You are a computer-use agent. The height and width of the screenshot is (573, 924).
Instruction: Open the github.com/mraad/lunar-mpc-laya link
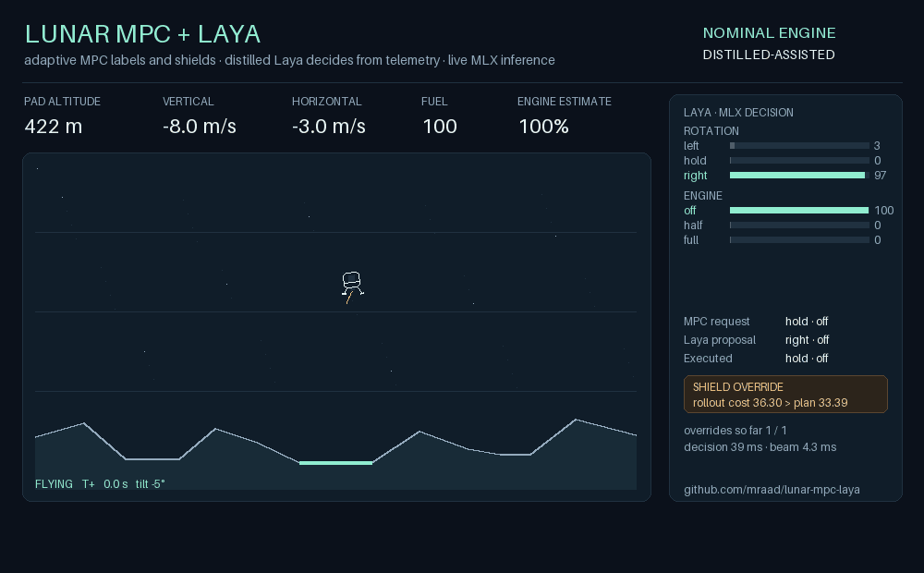(772, 490)
